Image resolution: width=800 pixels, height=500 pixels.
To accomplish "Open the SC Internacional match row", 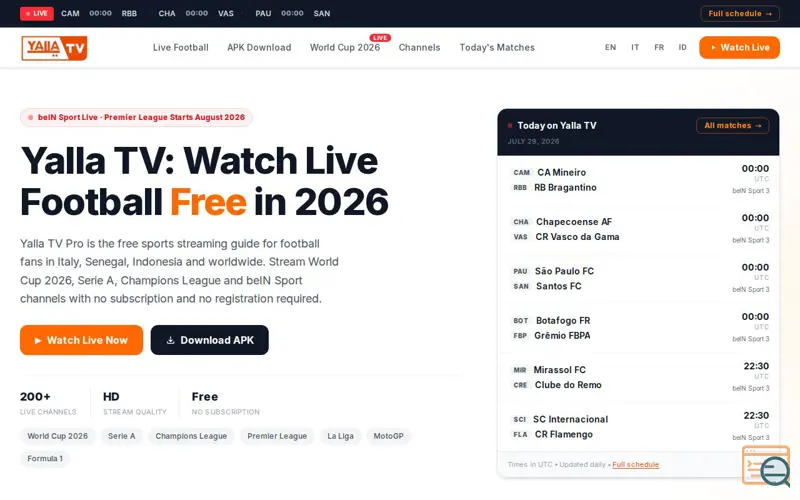I will (x=638, y=427).
